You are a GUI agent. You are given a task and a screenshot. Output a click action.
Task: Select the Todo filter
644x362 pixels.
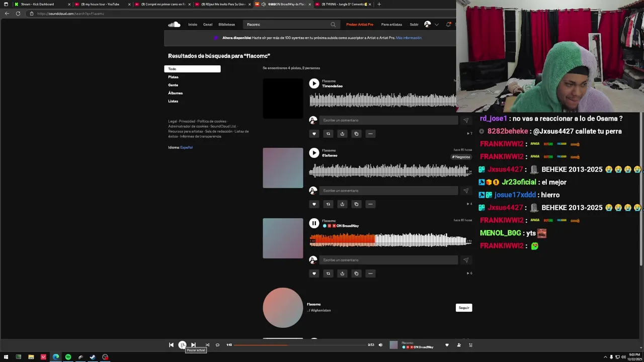(x=192, y=69)
